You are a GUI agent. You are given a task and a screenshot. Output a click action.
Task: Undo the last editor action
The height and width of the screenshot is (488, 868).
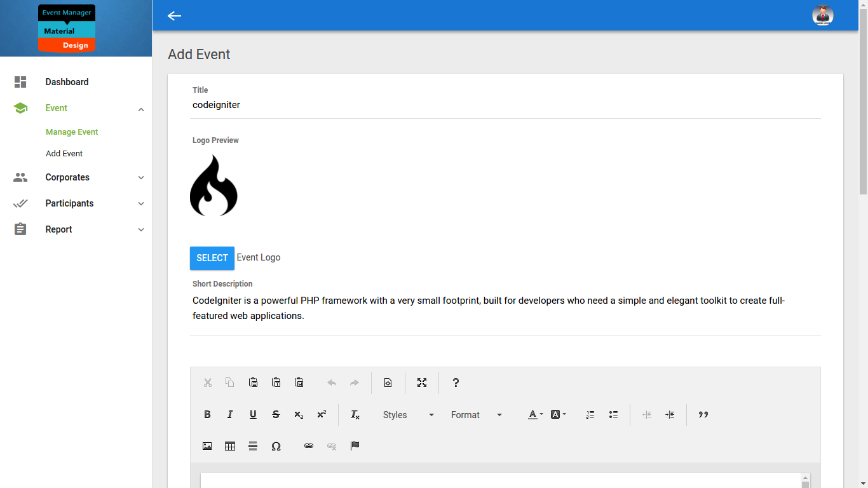[x=332, y=383]
